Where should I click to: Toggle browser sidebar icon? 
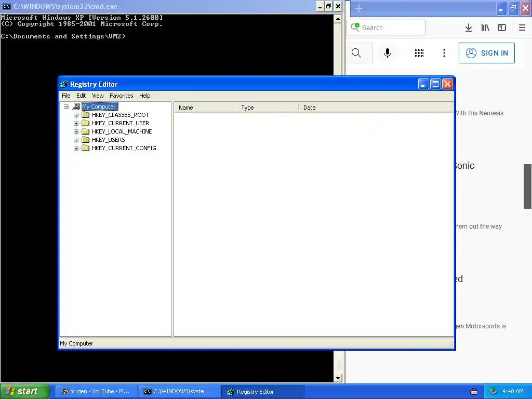point(502,28)
